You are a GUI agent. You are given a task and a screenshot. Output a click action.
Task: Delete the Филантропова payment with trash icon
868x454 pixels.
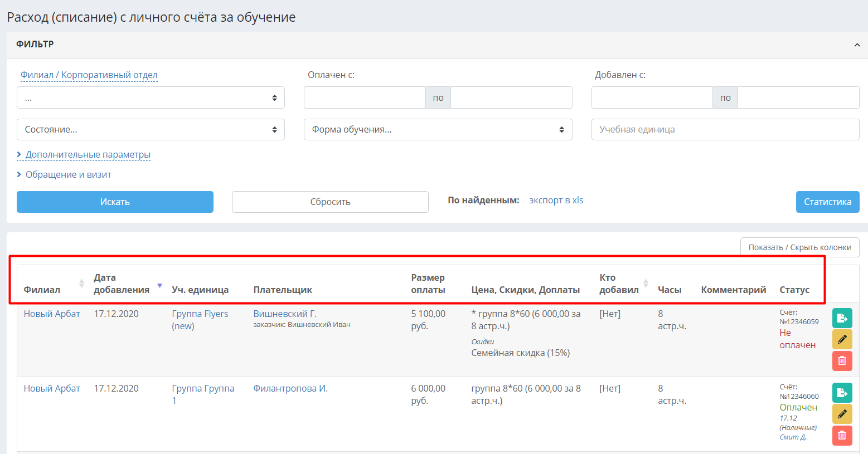click(x=842, y=435)
